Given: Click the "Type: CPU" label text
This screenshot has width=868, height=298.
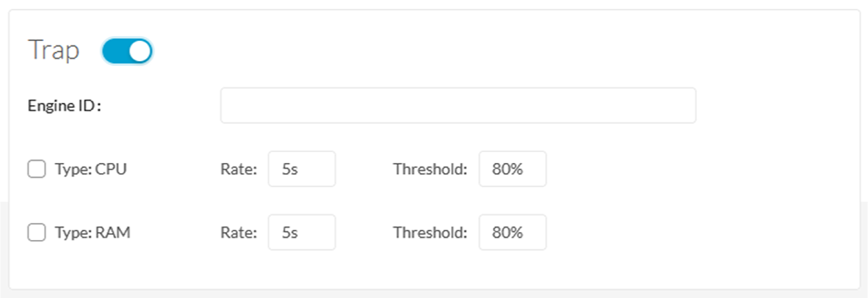Looking at the screenshot, I should pos(90,170).
